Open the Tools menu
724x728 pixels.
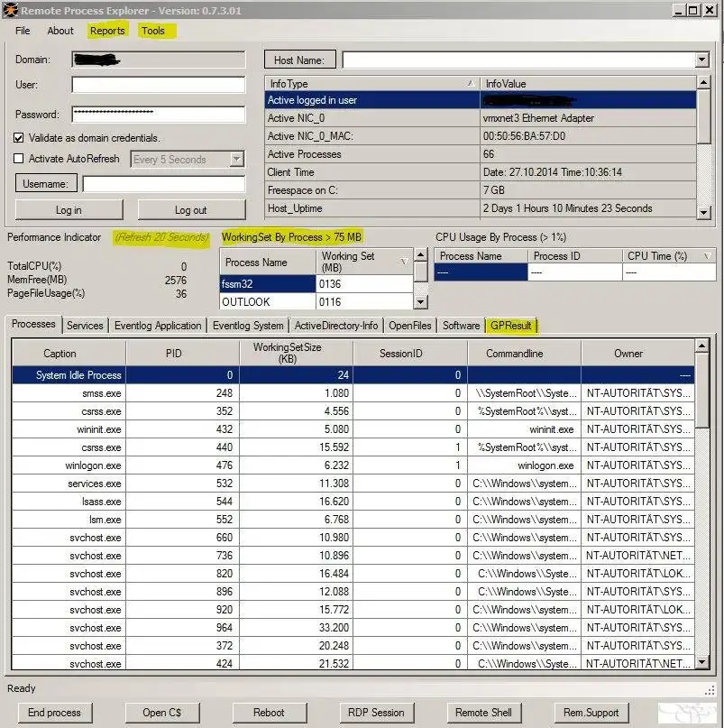[153, 31]
